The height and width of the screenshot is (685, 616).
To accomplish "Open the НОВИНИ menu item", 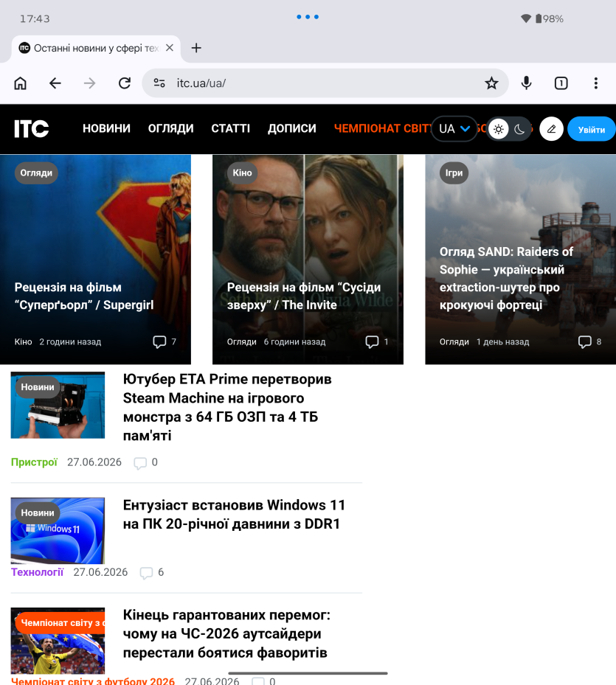I will [106, 128].
